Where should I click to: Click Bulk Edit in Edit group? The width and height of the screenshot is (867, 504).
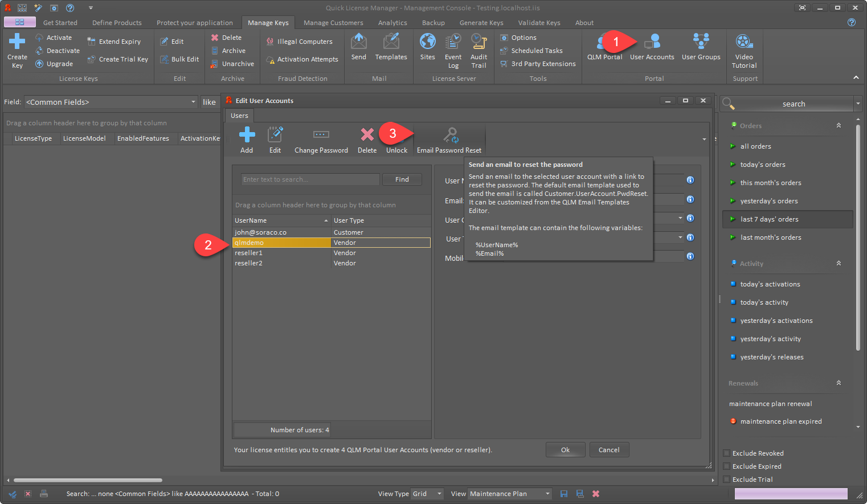[179, 59]
